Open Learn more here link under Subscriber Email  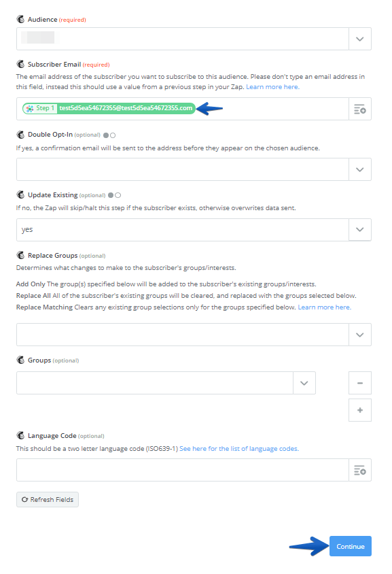(x=273, y=87)
